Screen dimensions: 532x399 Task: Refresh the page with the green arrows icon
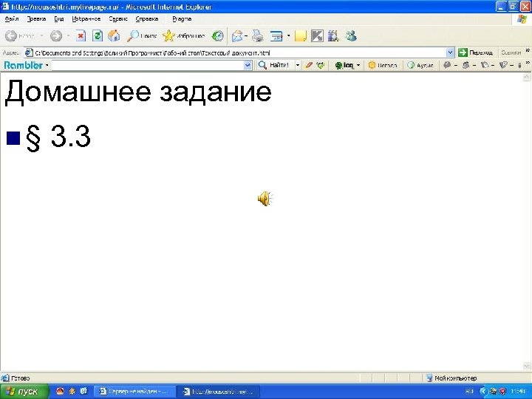coord(98,35)
